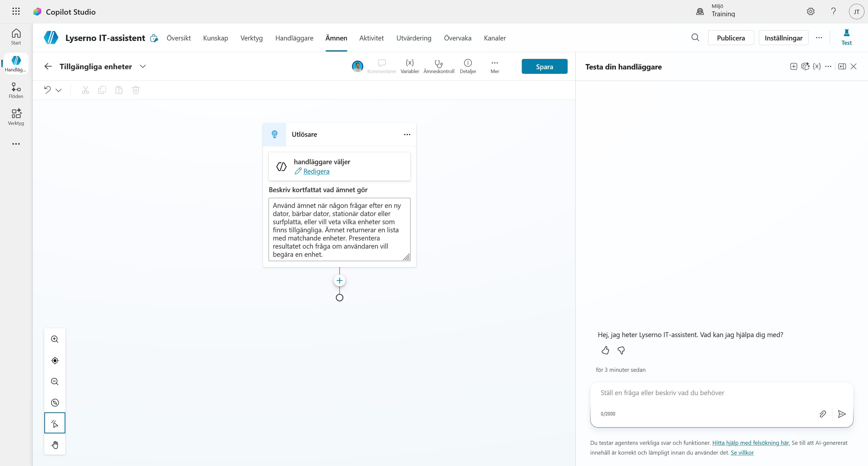Show more sidebar options via ellipsis
Viewport: 868px width, 466px height.
click(16, 144)
